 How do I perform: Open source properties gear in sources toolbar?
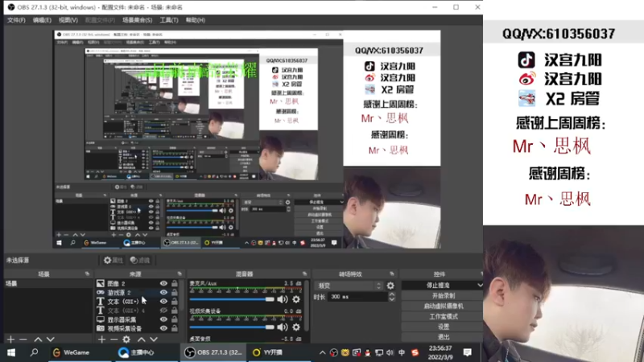click(x=126, y=339)
